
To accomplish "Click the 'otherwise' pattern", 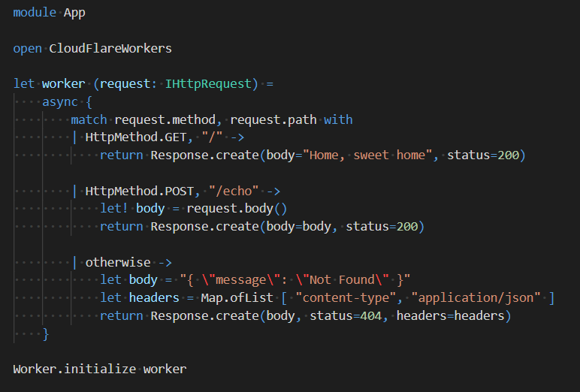I will click(118, 263).
